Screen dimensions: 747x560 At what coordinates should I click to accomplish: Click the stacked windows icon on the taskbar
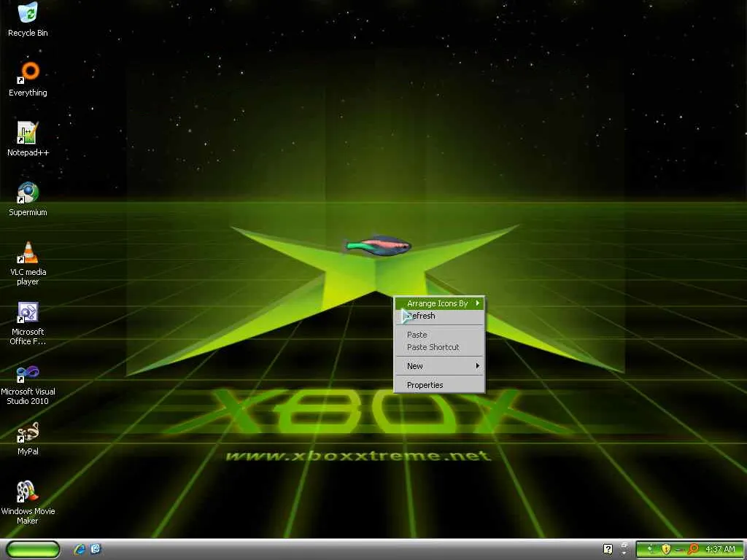624,545
